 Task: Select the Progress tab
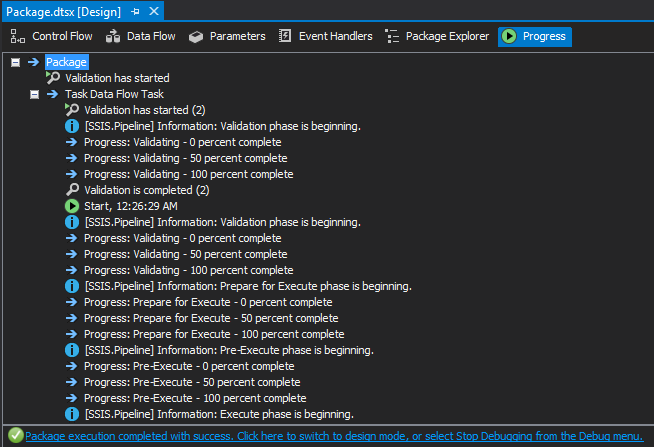(x=535, y=37)
